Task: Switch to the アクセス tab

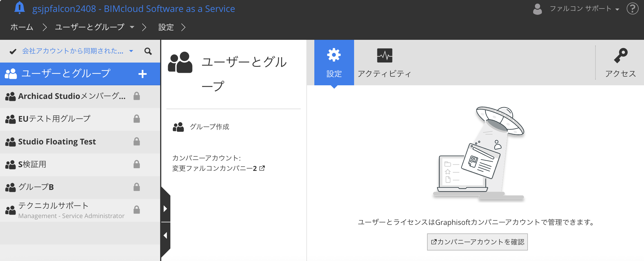Action: (620, 63)
